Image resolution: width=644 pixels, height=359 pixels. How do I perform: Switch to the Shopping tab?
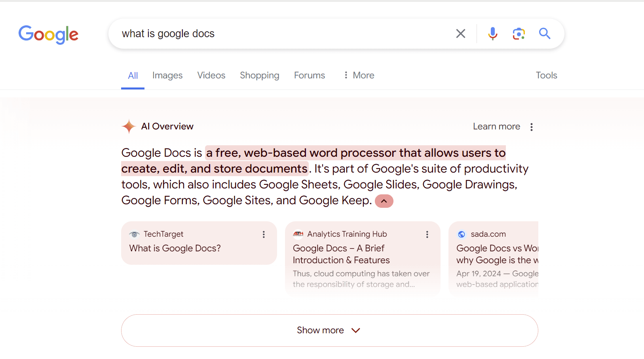pyautogui.click(x=259, y=75)
